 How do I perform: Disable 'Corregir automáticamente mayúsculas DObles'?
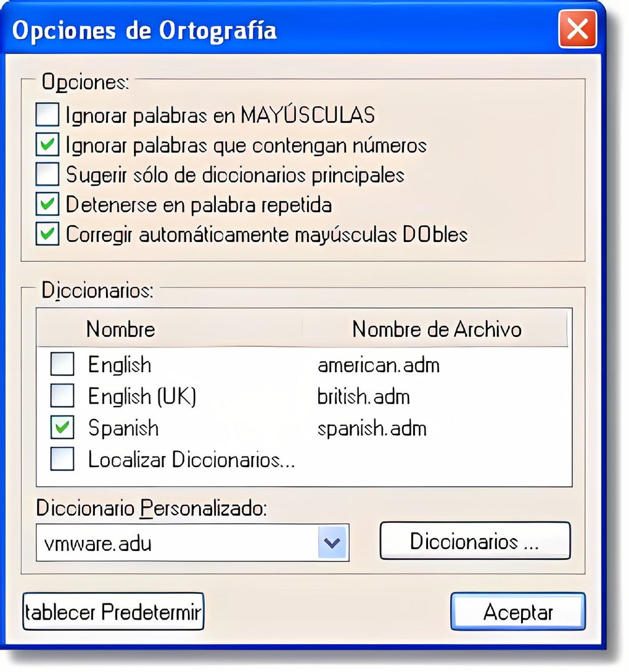tap(47, 234)
